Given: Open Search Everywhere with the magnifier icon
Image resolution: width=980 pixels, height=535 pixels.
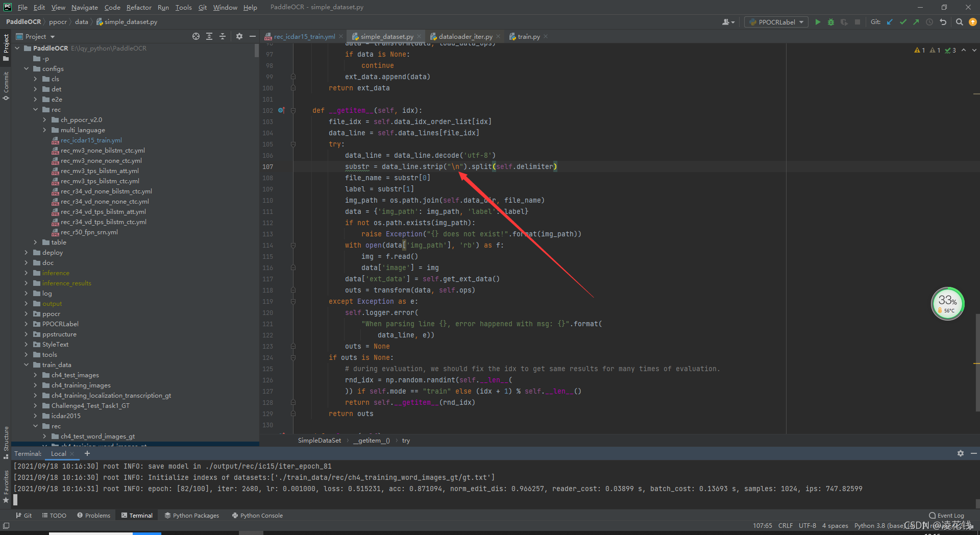Looking at the screenshot, I should click(959, 22).
